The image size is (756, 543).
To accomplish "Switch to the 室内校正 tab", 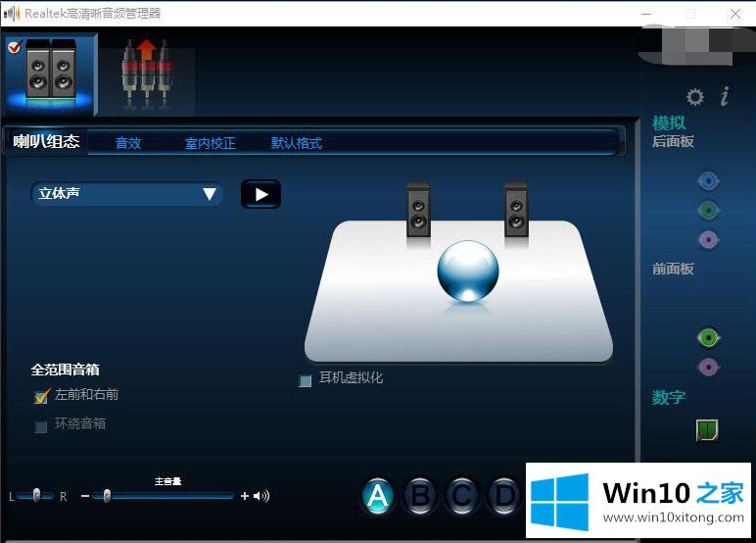I will 211,143.
